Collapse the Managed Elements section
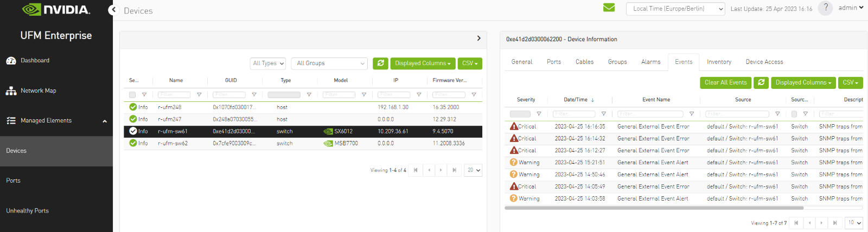Viewport: 868px width, 232px height. click(x=56, y=120)
